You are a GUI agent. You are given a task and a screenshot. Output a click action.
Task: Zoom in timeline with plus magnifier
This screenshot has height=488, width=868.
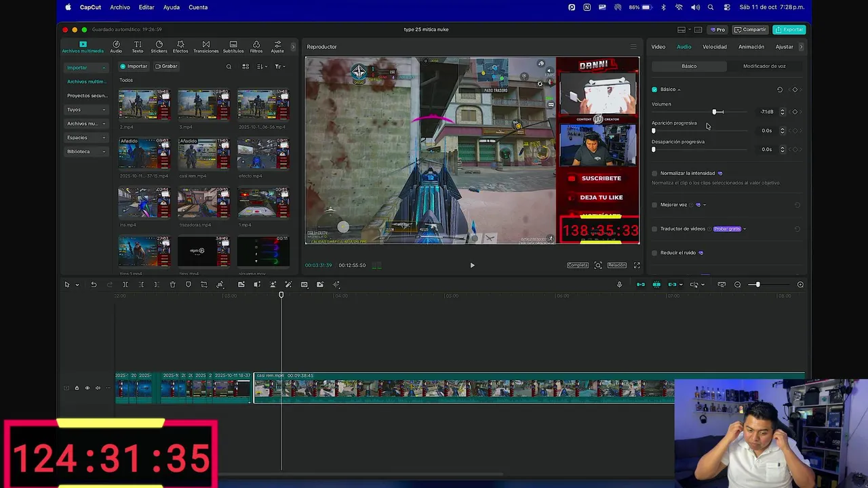(x=800, y=285)
